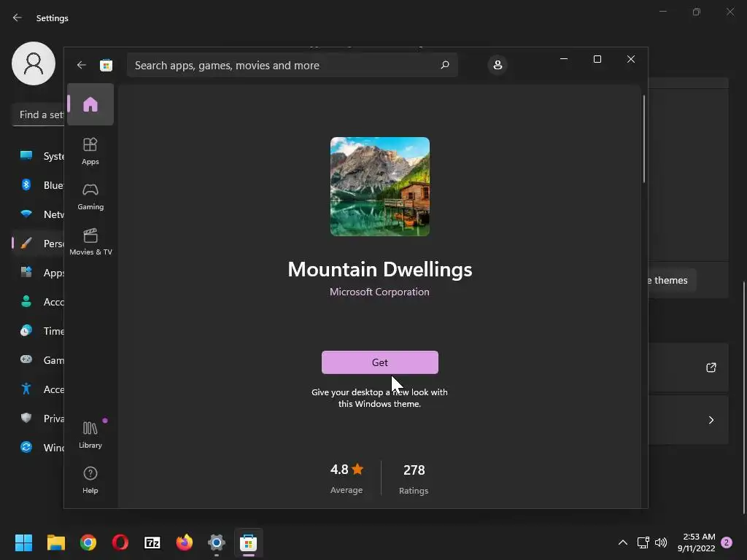Screen dimensions: 747x560
Task: Select System in Settings sidebar
Action: (x=38, y=156)
